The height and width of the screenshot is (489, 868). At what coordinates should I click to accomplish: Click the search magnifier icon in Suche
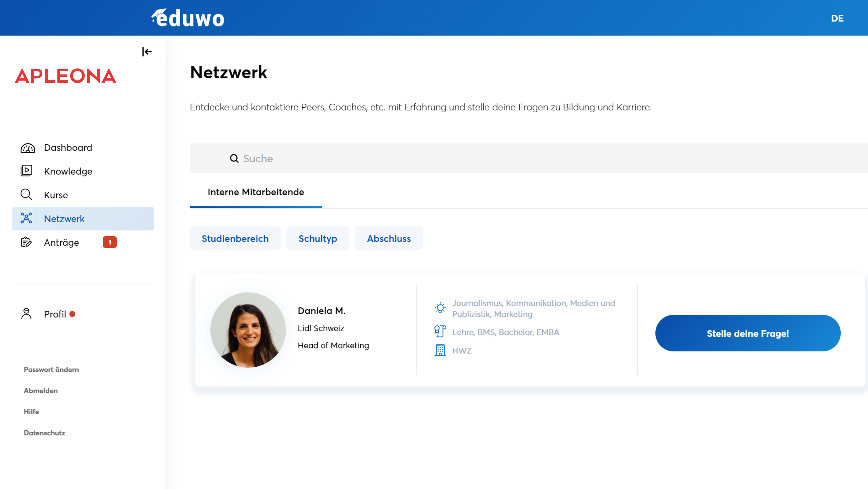tap(234, 158)
